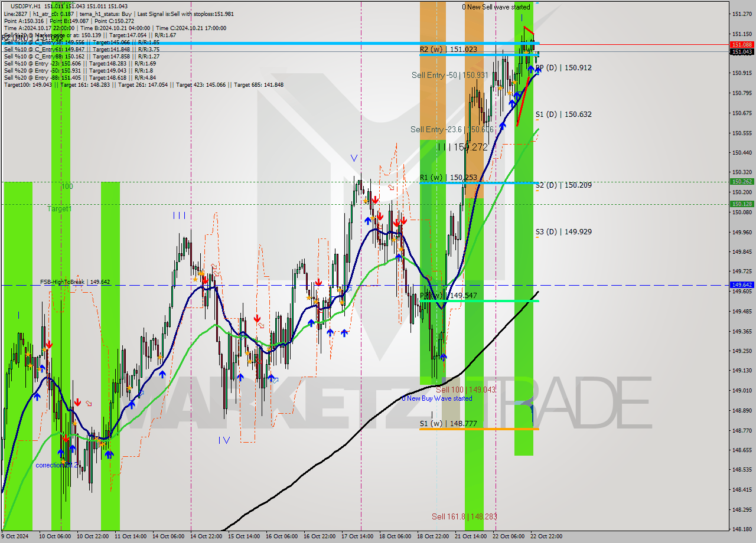This screenshot has height=543, width=756.
Task: Select the '21 Oct 14:00' time label
Action: point(471,537)
